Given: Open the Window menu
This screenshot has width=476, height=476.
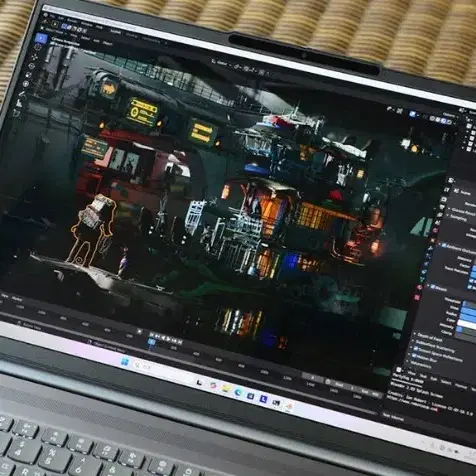Looking at the screenshot, I should coord(87,24).
